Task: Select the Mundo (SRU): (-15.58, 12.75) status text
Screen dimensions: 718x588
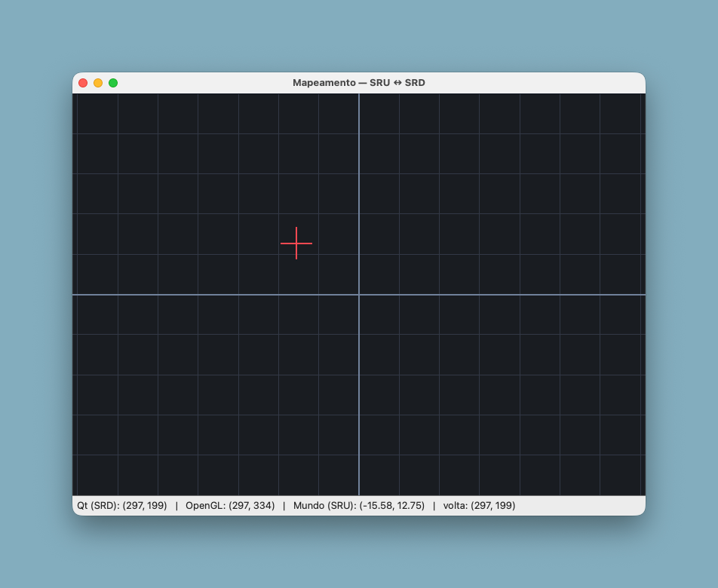Action: click(x=359, y=506)
